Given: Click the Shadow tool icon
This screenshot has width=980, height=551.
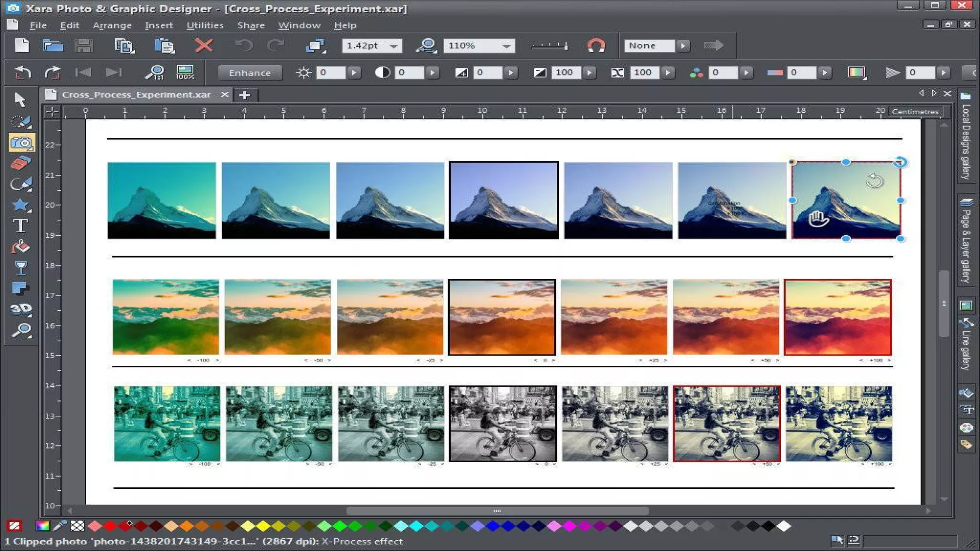Looking at the screenshot, I should pyautogui.click(x=20, y=288).
